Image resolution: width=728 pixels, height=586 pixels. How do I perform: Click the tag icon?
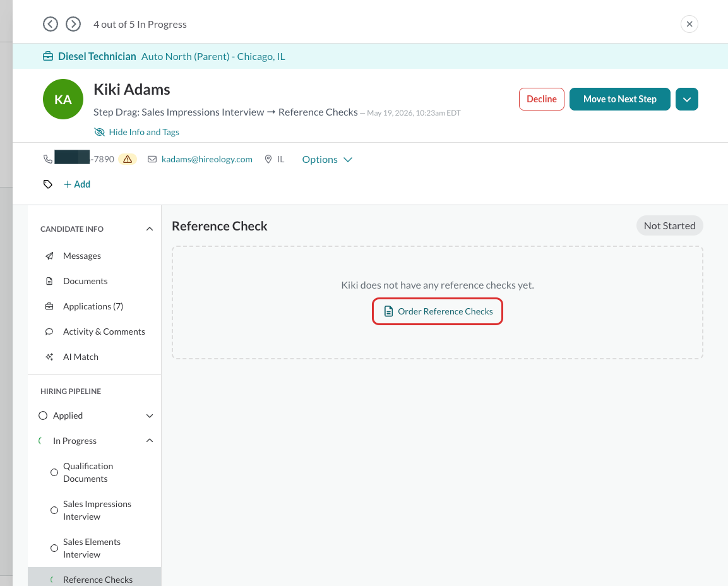point(48,184)
